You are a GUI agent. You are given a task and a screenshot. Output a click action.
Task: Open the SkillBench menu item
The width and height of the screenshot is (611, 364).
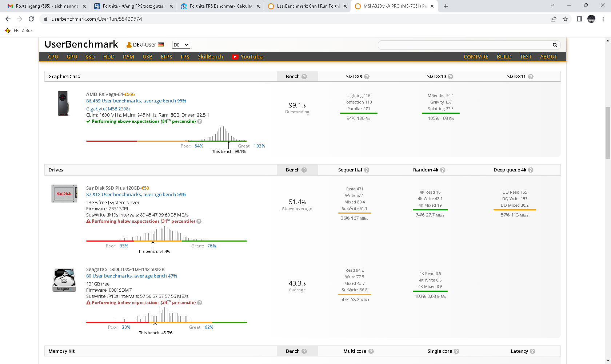pyautogui.click(x=211, y=57)
